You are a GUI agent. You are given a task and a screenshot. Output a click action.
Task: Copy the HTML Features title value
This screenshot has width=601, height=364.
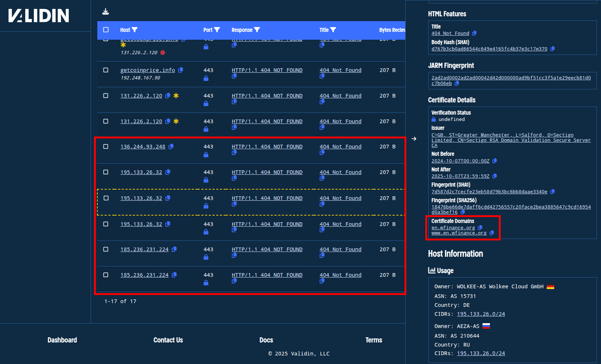click(x=474, y=33)
